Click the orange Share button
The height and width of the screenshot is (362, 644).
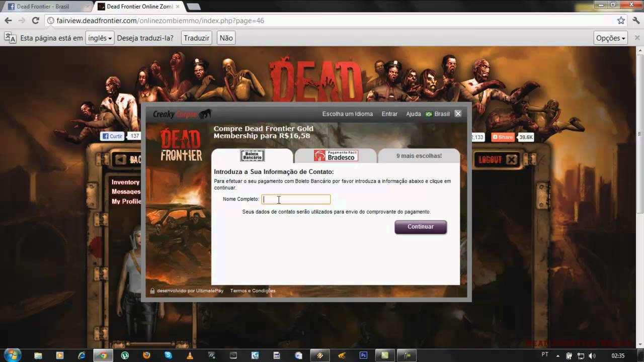[x=503, y=137]
